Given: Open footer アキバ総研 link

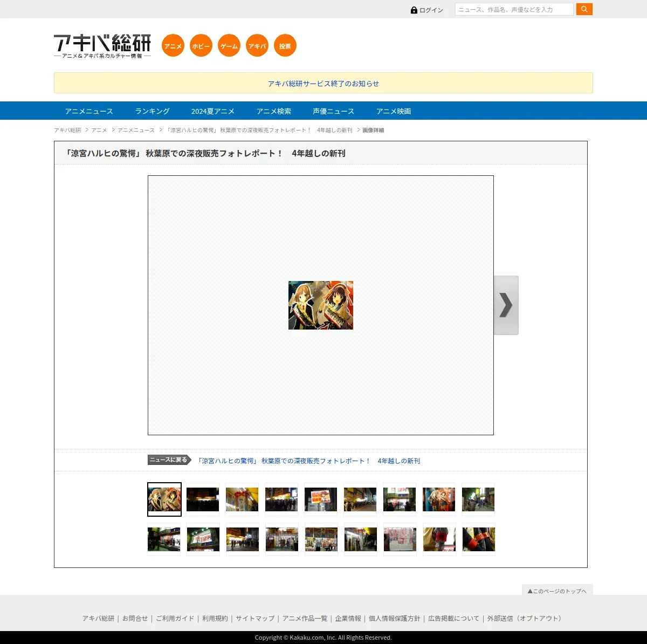Looking at the screenshot, I should point(98,618).
